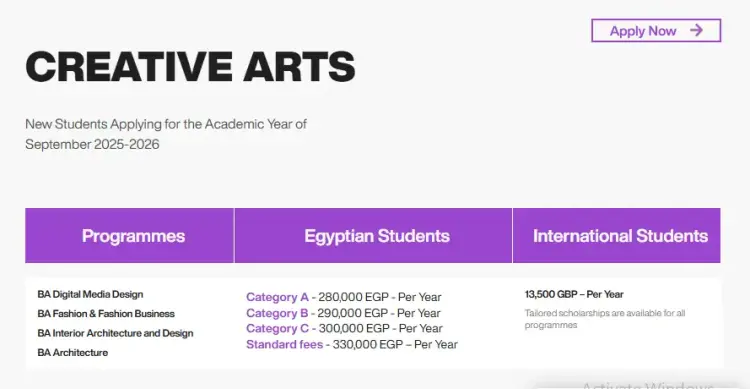Click the arrow icon in Apply Now
Viewport: 750px width, 389px height.
click(696, 31)
